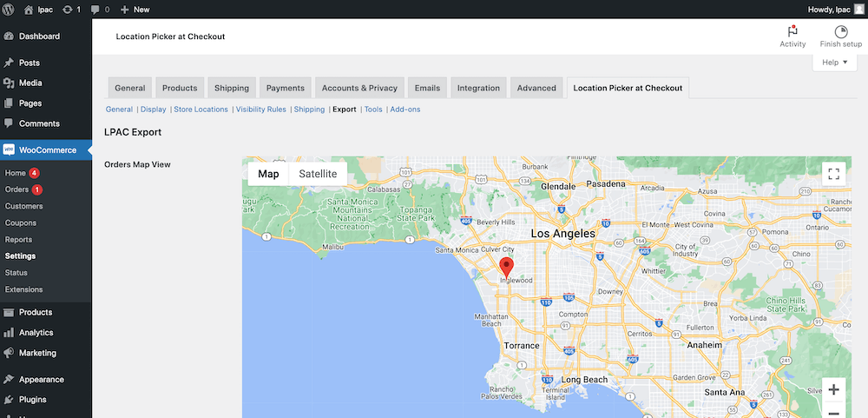Click the LPAC Export heading
The image size is (868, 418).
pyautogui.click(x=133, y=132)
